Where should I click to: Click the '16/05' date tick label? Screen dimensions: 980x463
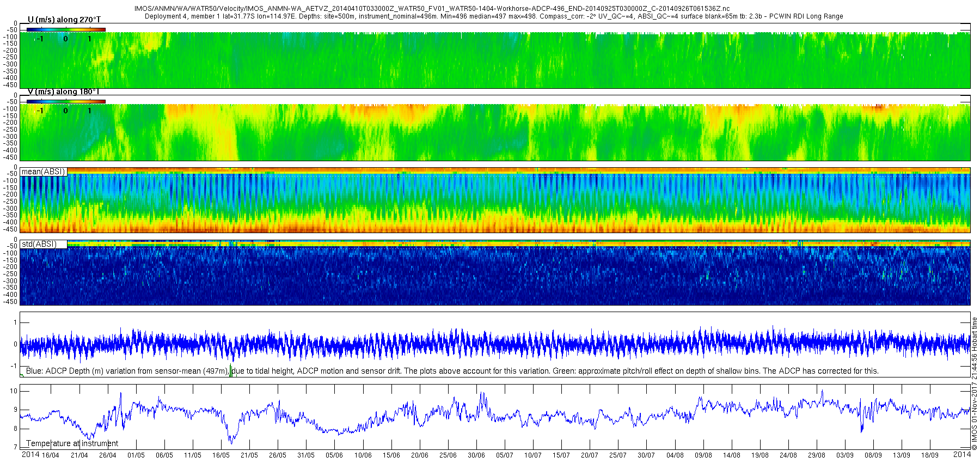point(221,455)
